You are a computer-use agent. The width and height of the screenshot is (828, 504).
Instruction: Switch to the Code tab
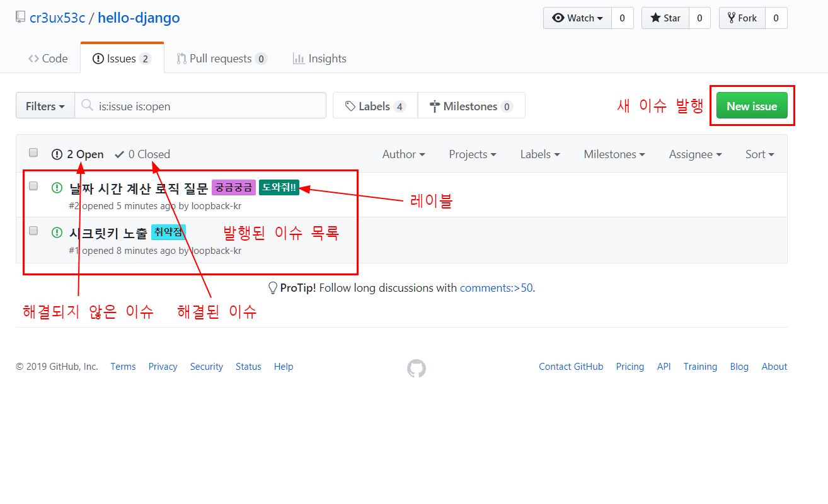tap(48, 59)
